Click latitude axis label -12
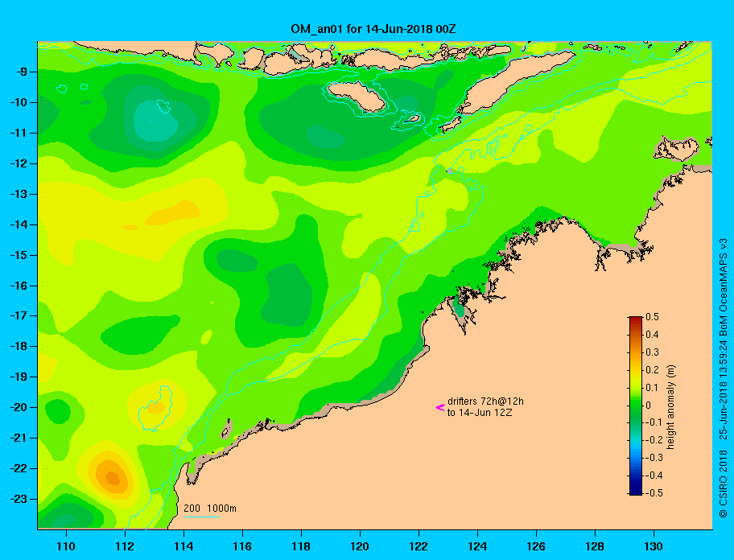 click(18, 163)
